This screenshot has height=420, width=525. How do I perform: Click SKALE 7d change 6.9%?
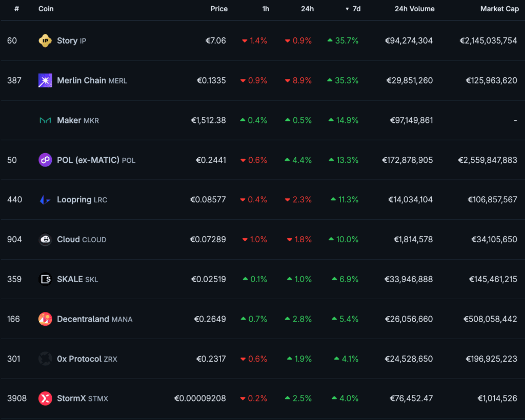345,279
